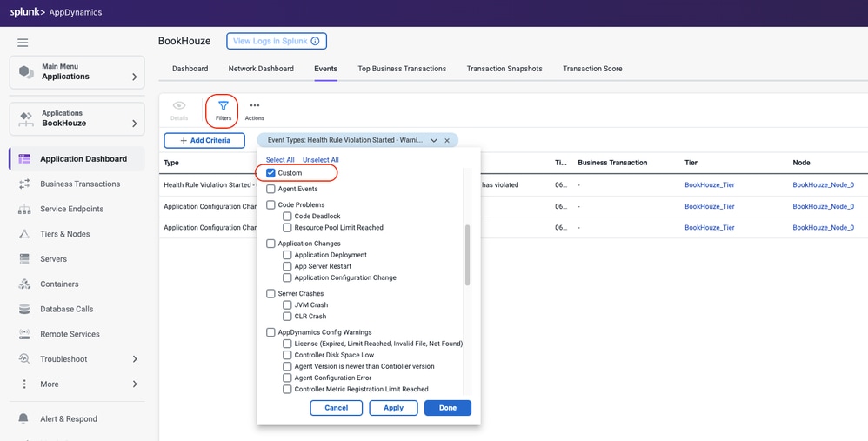
Task: Check the Code Deadlock checkbox
Action: click(287, 217)
